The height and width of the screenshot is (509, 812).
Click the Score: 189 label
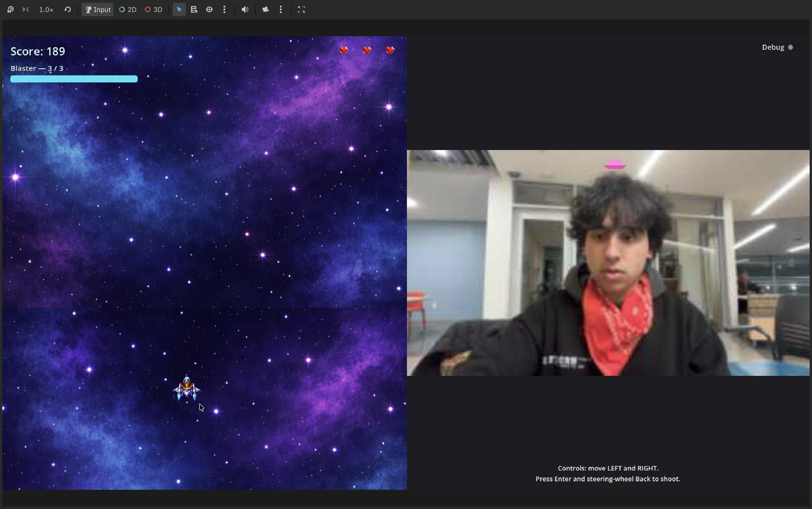coord(38,51)
